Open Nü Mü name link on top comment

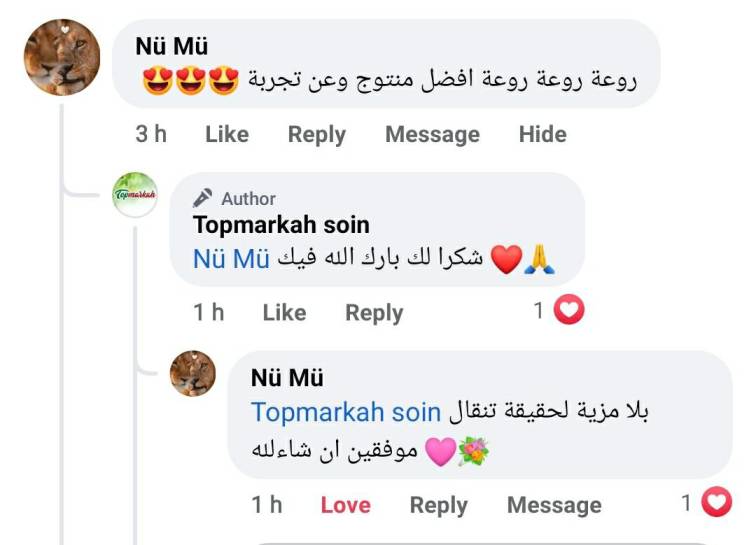tap(171, 46)
